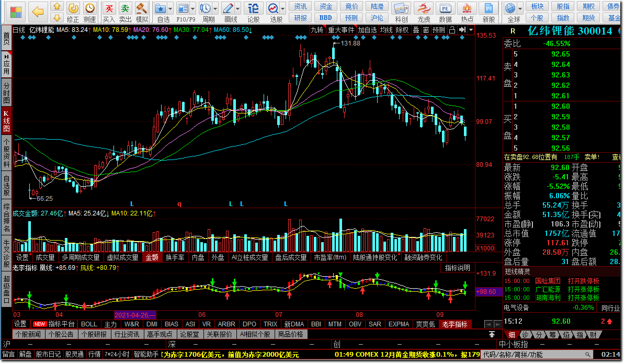Click the BBD button

pyautogui.click(x=326, y=18)
